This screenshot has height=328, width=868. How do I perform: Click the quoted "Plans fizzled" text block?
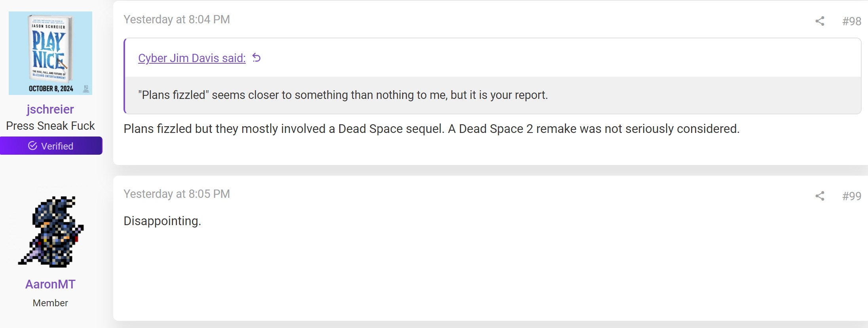coord(343,95)
